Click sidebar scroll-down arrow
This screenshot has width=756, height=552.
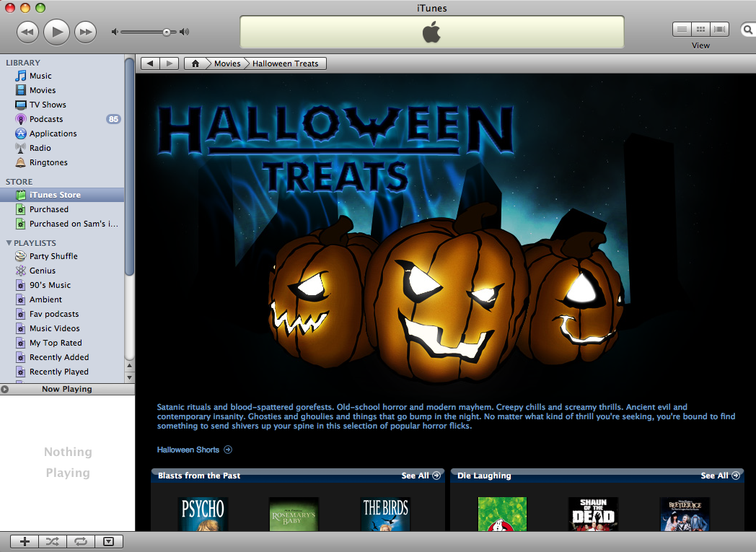(129, 377)
